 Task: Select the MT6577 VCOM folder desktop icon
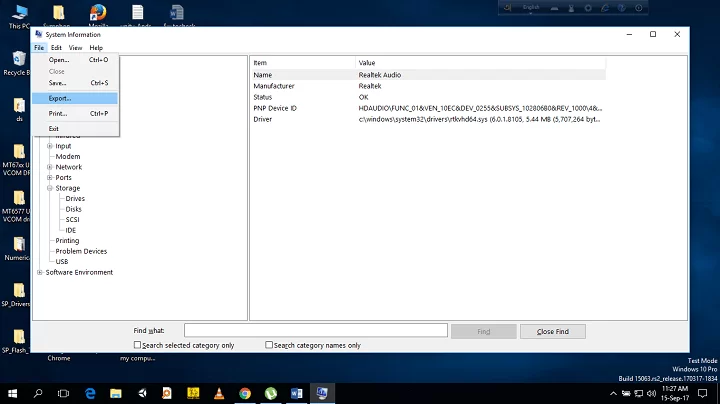point(17,206)
